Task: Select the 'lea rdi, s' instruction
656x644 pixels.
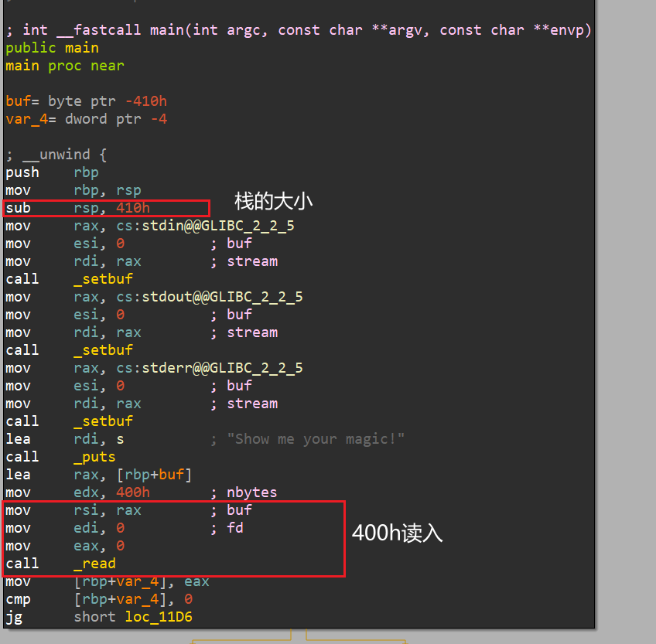Action: [x=65, y=439]
